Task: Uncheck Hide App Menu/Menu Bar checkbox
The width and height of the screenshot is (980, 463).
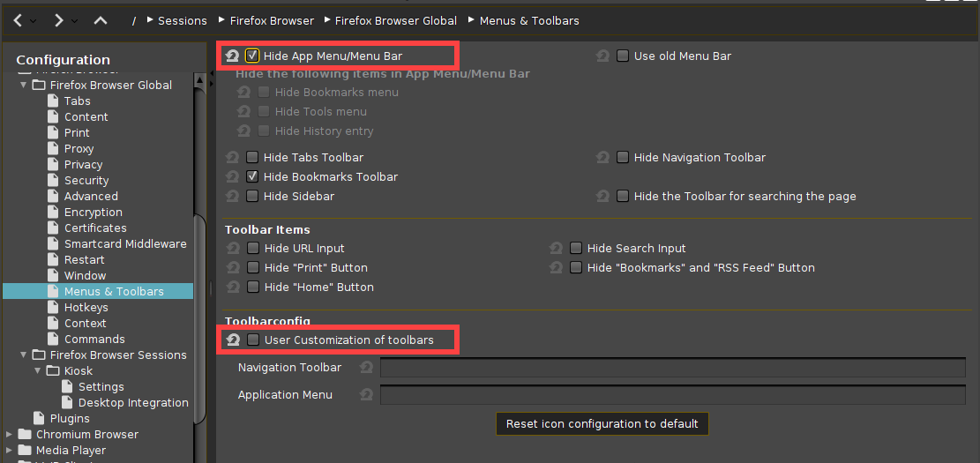Action: (253, 56)
